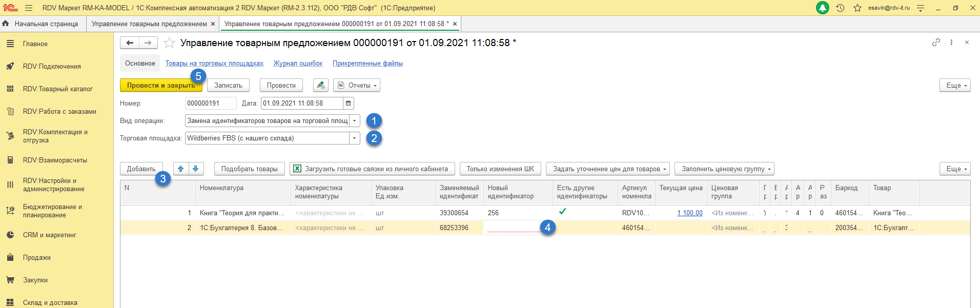Open Прикрепленные файлы link
Screen dimensions: 980x308
click(x=367, y=64)
